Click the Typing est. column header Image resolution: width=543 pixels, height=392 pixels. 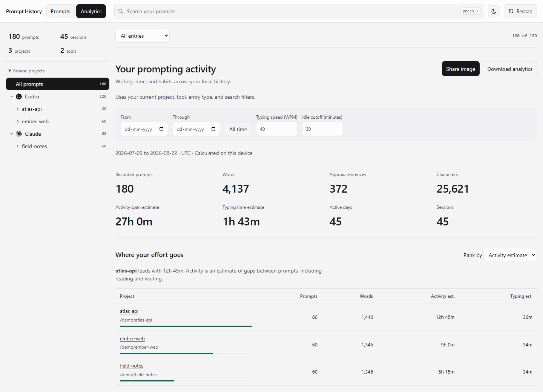point(522,296)
